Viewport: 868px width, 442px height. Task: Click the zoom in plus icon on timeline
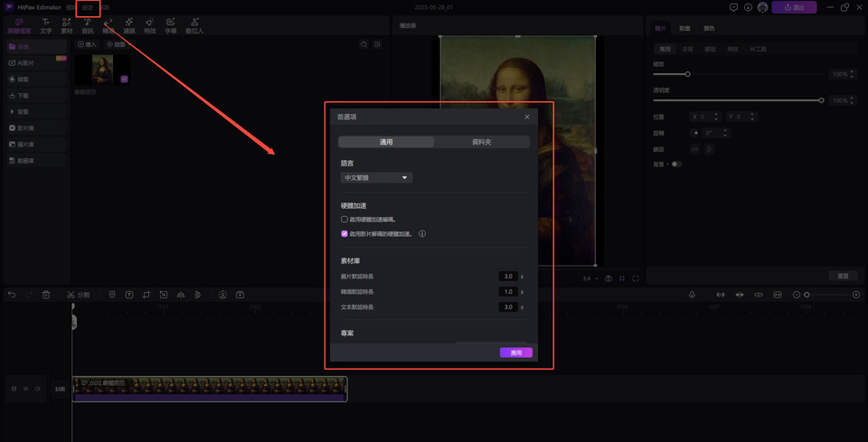[856, 295]
